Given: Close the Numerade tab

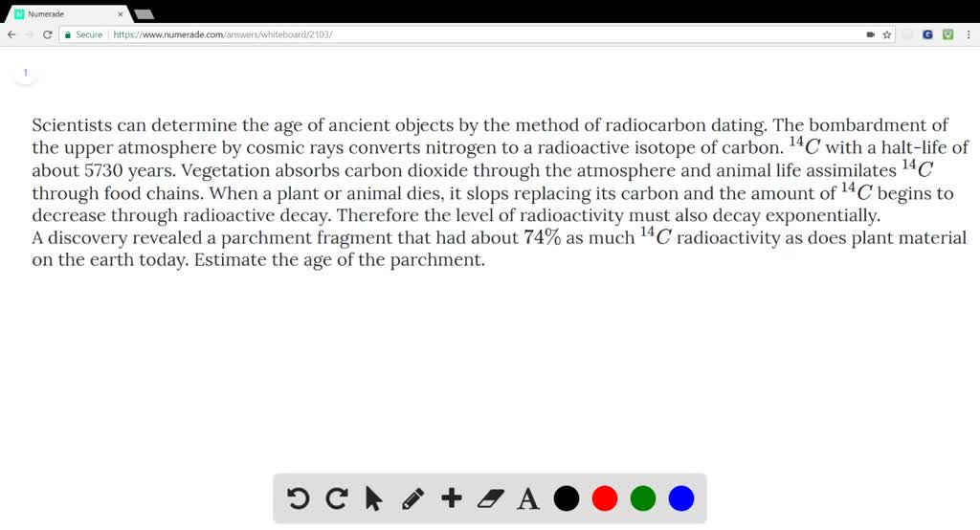Looking at the screenshot, I should coord(120,13).
